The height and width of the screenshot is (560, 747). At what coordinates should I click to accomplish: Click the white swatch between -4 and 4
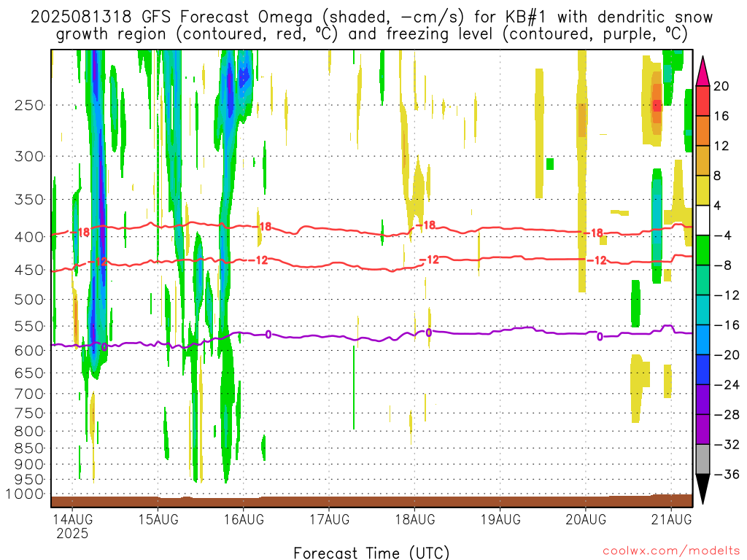click(x=703, y=220)
